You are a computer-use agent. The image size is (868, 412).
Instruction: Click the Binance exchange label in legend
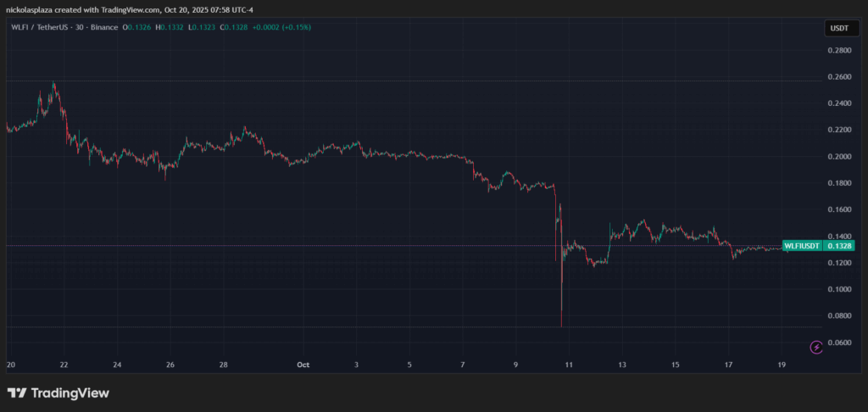(104, 28)
